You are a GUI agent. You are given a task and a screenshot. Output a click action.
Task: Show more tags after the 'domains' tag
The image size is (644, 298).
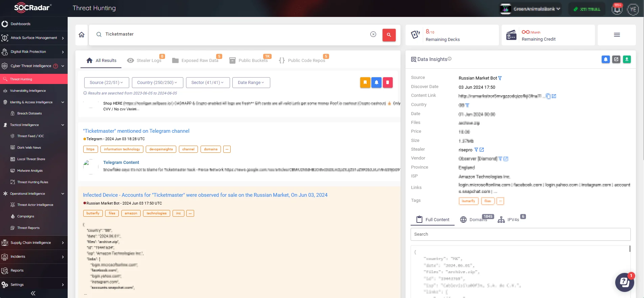[x=227, y=149]
